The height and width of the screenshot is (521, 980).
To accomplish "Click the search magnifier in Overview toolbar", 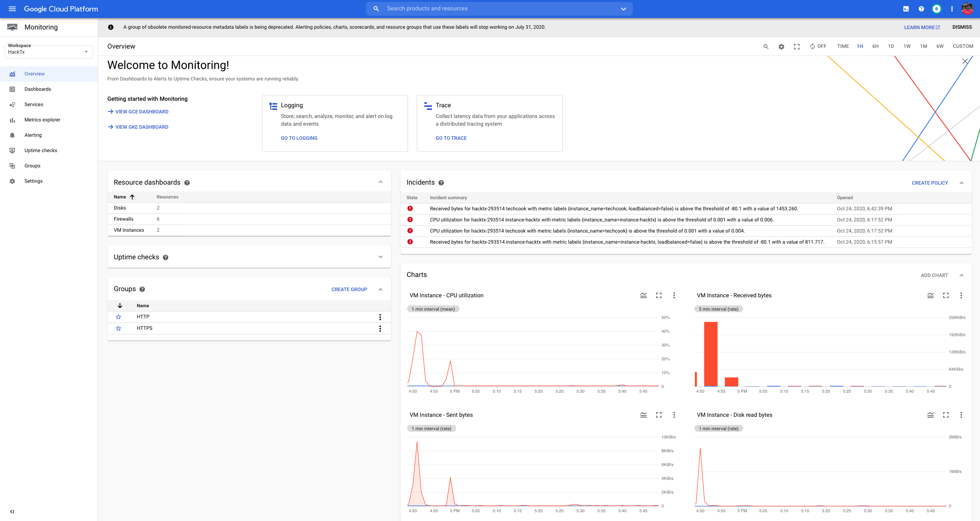I will click(x=766, y=46).
